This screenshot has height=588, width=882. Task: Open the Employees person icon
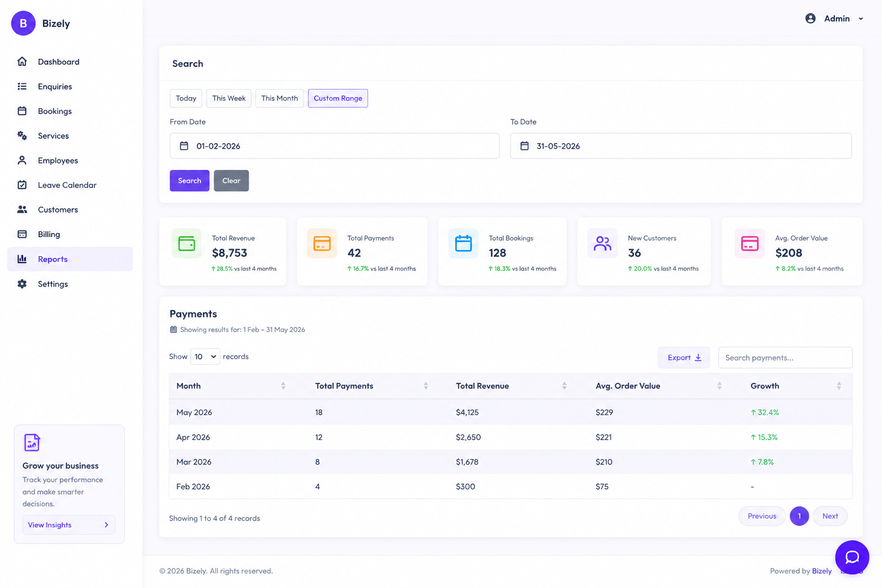(22, 160)
